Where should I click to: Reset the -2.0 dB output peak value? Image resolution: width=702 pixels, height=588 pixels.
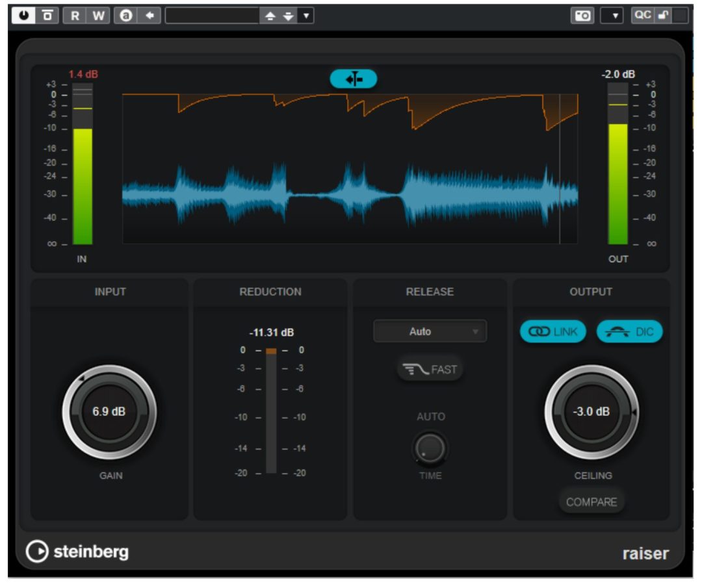618,74
